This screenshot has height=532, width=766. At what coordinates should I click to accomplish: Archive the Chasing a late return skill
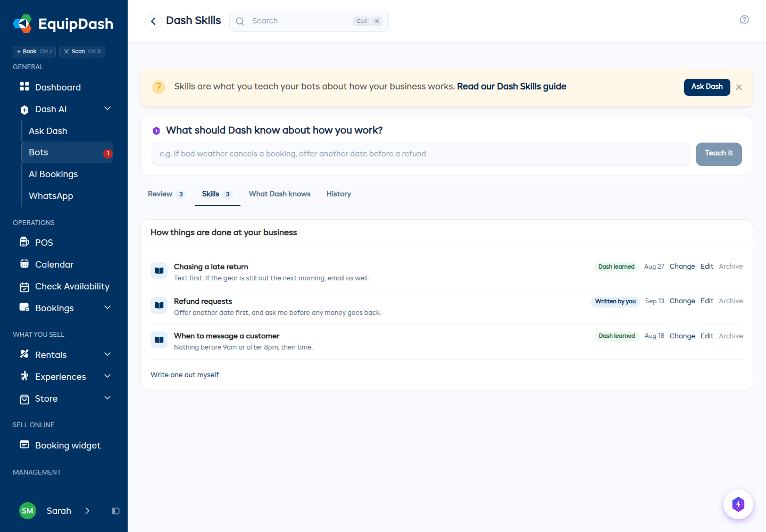[x=731, y=267]
